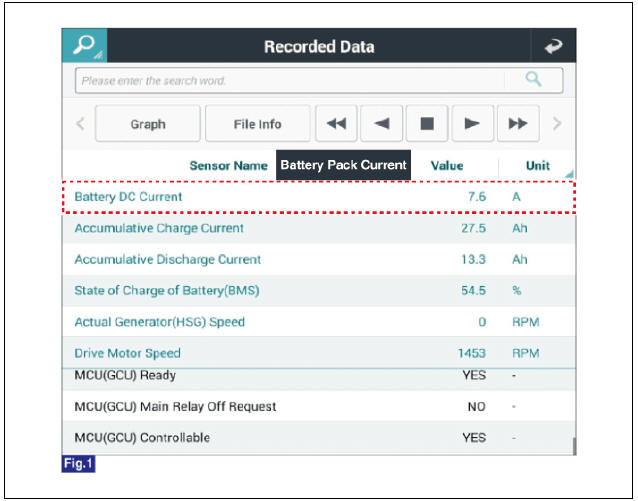The height and width of the screenshot is (501, 638).
Task: Click the 7.6 current value
Action: pos(477,197)
